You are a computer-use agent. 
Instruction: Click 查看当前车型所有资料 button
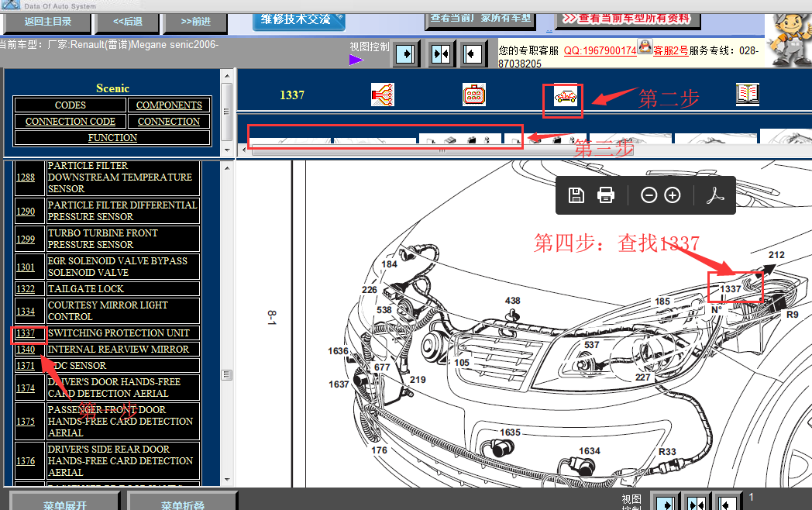pos(628,19)
